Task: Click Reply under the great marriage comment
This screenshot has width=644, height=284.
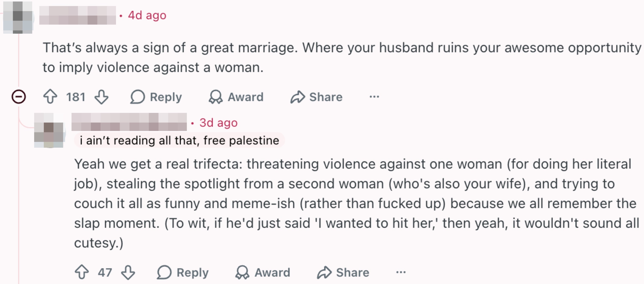Action: (x=156, y=97)
